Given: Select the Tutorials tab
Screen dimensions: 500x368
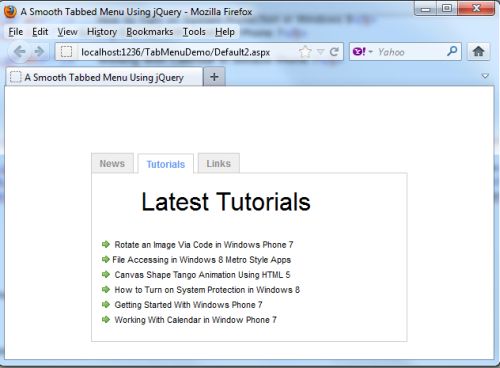Looking at the screenshot, I should pyautogui.click(x=166, y=164).
